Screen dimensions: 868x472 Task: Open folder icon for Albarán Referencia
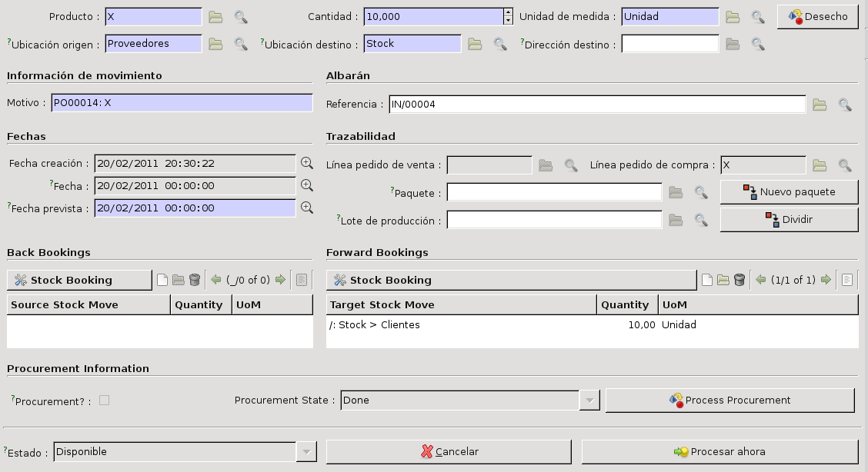pyautogui.click(x=820, y=105)
